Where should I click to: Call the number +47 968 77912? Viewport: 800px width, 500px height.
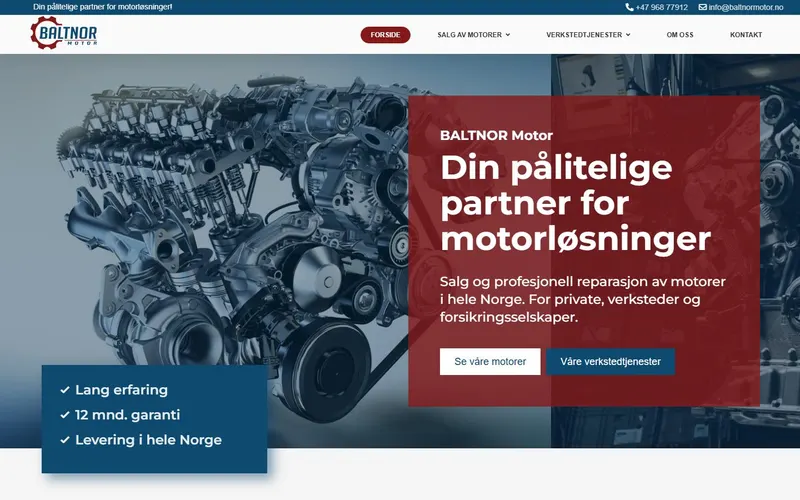[x=661, y=7]
